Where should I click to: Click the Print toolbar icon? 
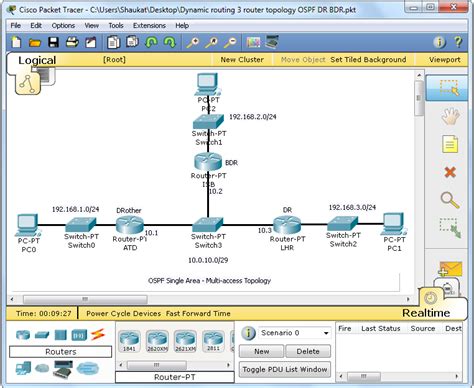(x=72, y=42)
